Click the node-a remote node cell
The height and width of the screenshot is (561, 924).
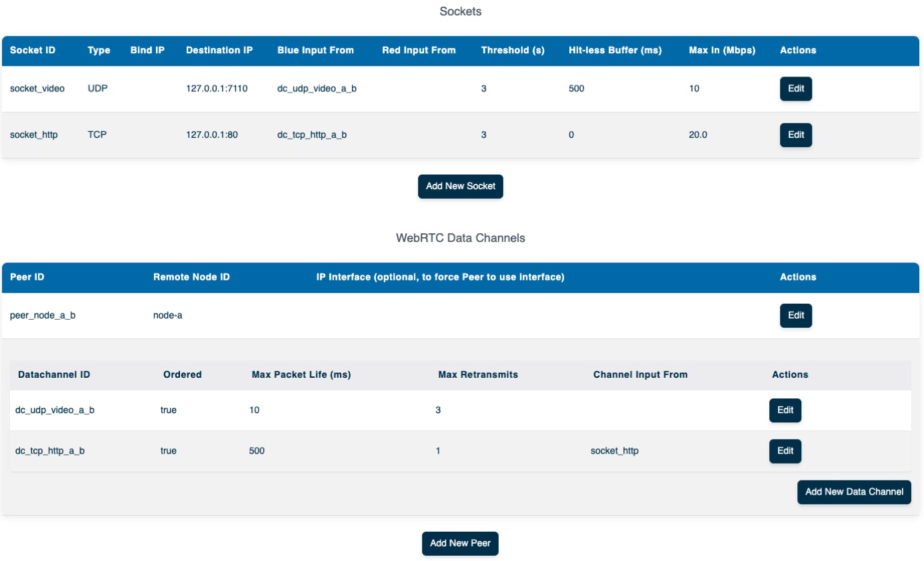pyautogui.click(x=168, y=316)
